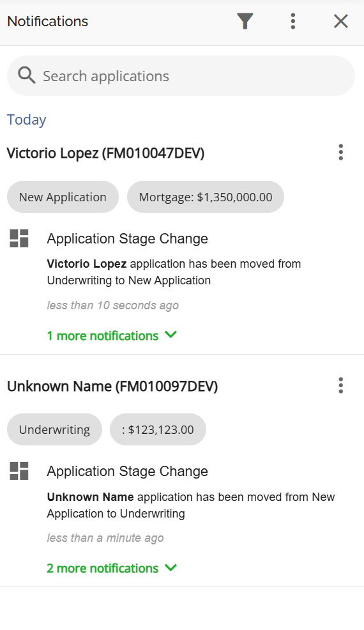Expand 2 more notifications

pyautogui.click(x=112, y=568)
